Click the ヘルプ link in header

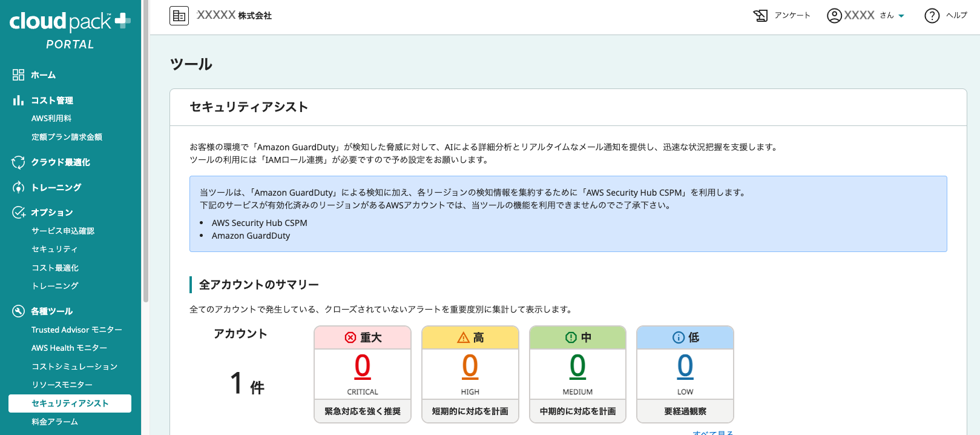(x=956, y=15)
